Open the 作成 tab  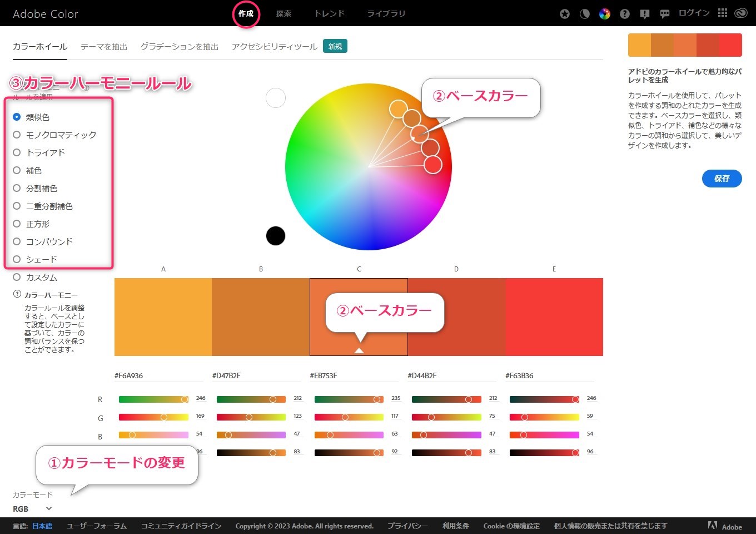246,13
